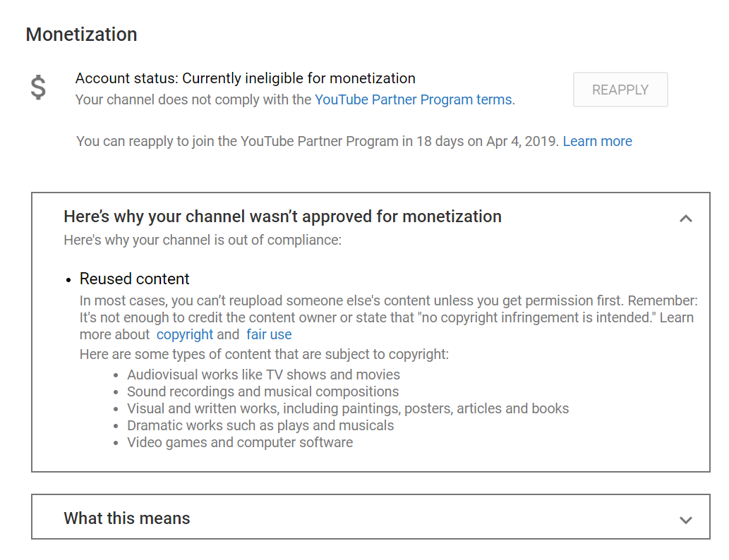Click the out of compliance subtitle text
Viewport: 729px width, 560px height.
(203, 241)
